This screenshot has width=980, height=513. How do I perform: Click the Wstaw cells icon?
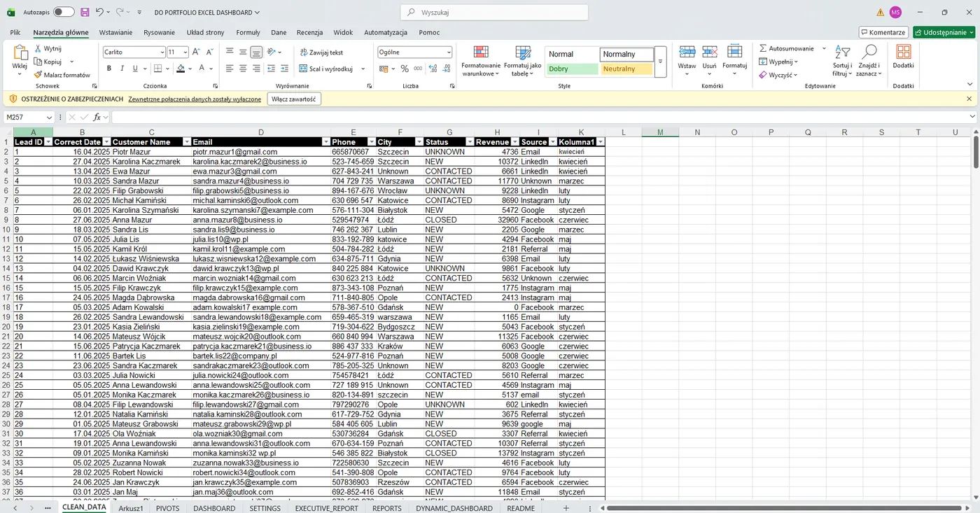click(x=687, y=52)
